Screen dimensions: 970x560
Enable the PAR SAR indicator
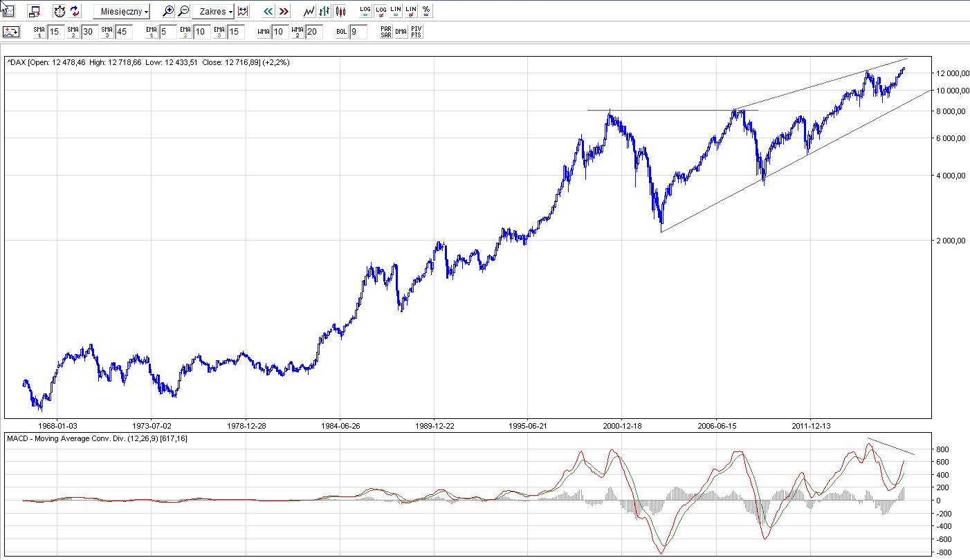(x=385, y=32)
